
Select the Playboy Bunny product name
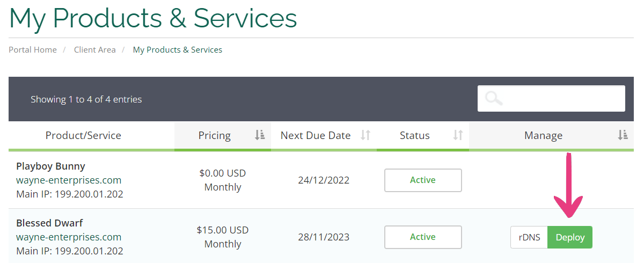(x=50, y=166)
